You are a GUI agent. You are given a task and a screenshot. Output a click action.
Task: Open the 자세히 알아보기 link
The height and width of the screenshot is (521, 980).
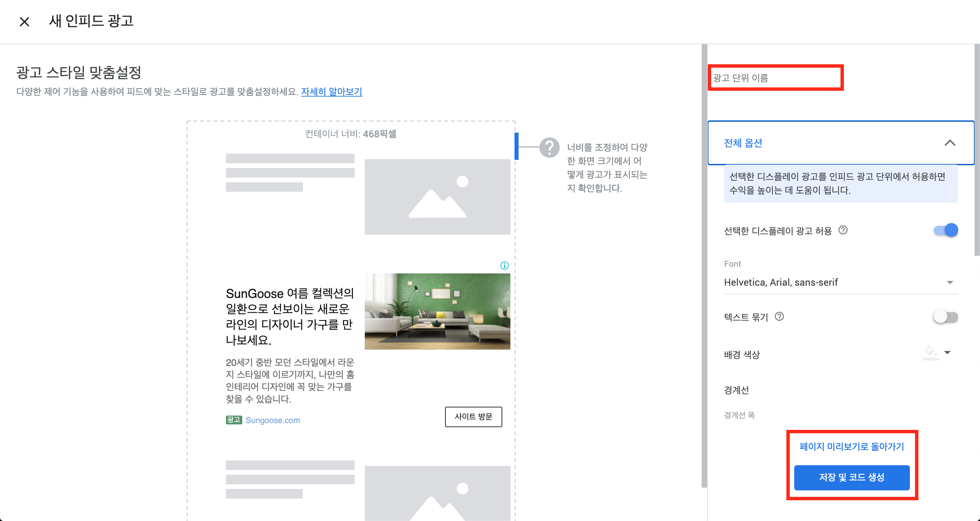click(x=331, y=91)
